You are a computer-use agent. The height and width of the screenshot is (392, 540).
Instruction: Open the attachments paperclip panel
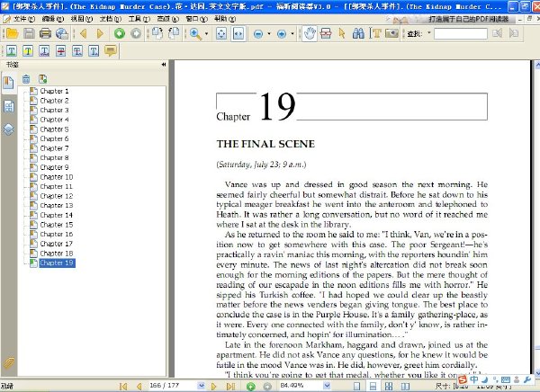(x=8, y=362)
